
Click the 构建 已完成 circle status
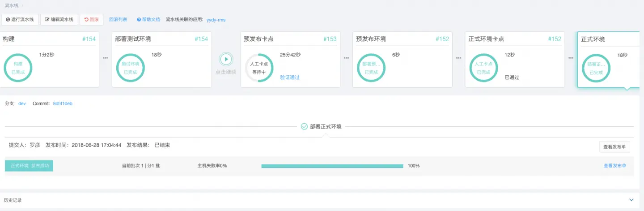(18, 68)
